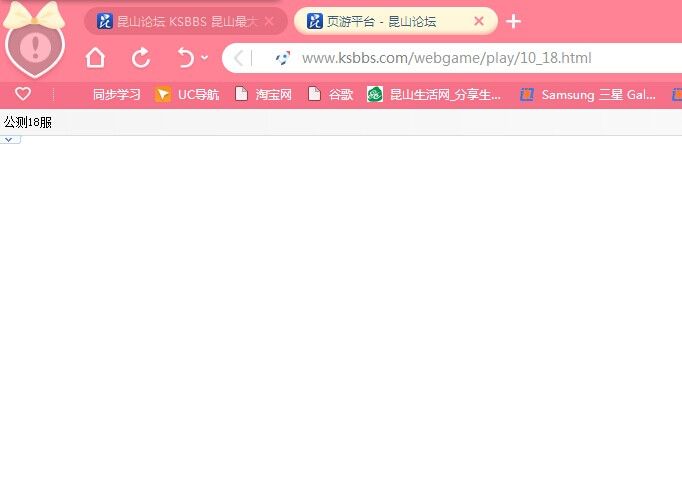
Task: Click the heart favorites icon in bookmarks bar
Action: pyautogui.click(x=23, y=94)
